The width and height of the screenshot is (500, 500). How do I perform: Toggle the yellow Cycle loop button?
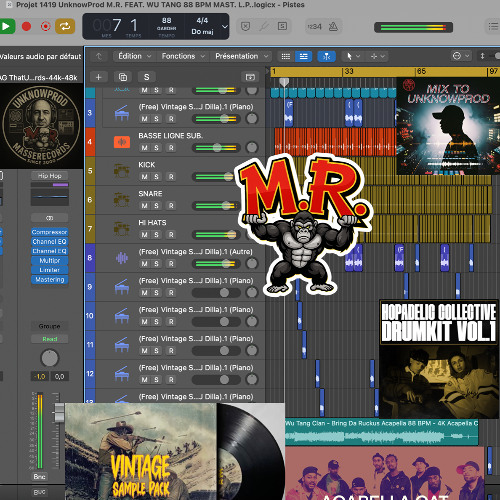coord(65,26)
